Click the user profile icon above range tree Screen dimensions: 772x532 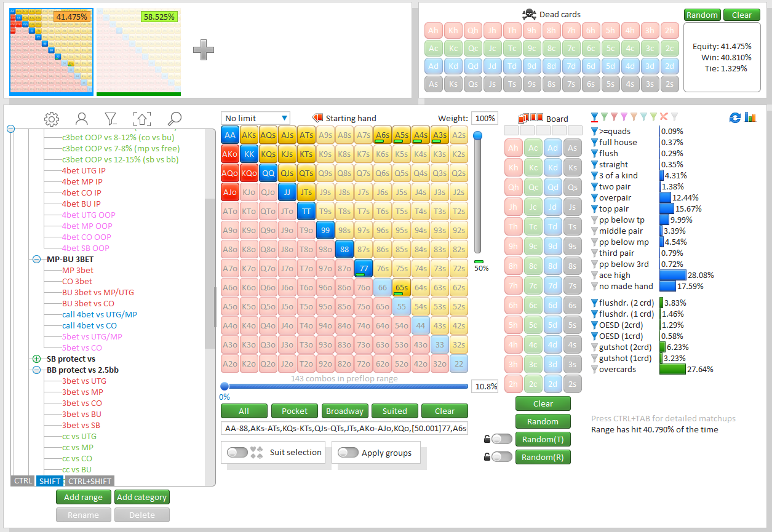click(x=81, y=119)
